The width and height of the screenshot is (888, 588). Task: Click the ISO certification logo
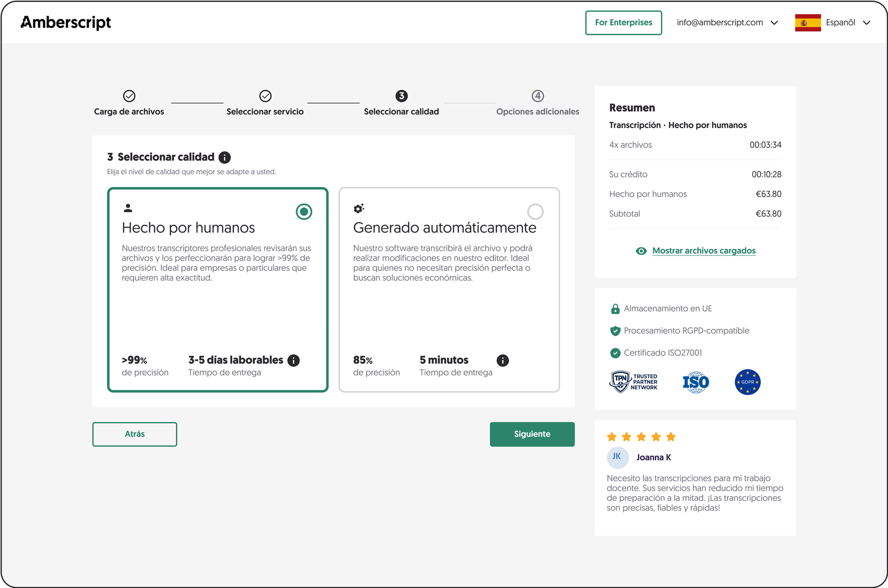pos(696,382)
